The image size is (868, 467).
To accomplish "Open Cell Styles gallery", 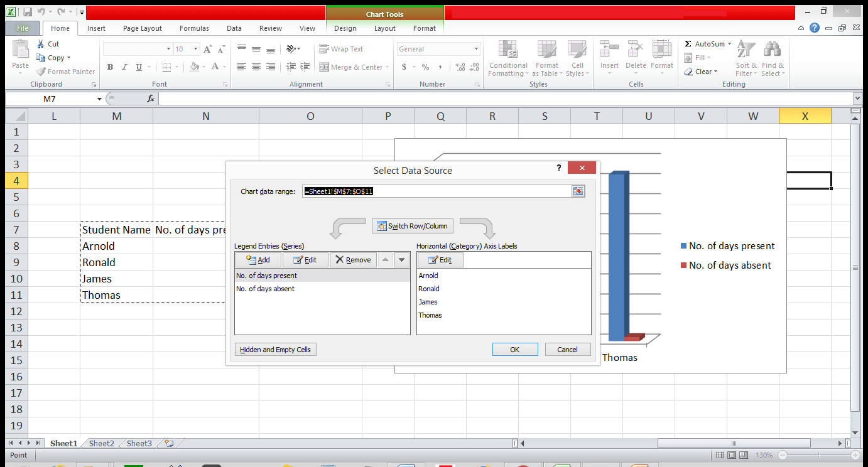I will point(577,59).
